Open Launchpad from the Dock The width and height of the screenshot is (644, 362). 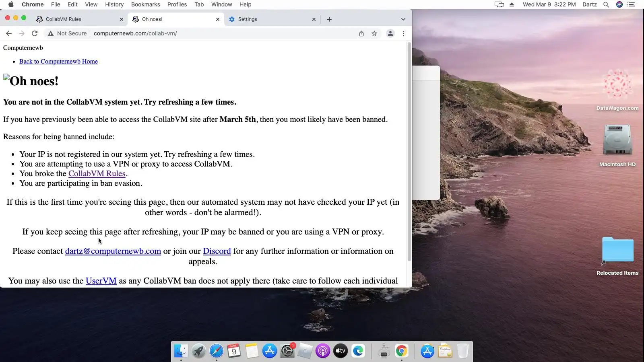[198, 351]
